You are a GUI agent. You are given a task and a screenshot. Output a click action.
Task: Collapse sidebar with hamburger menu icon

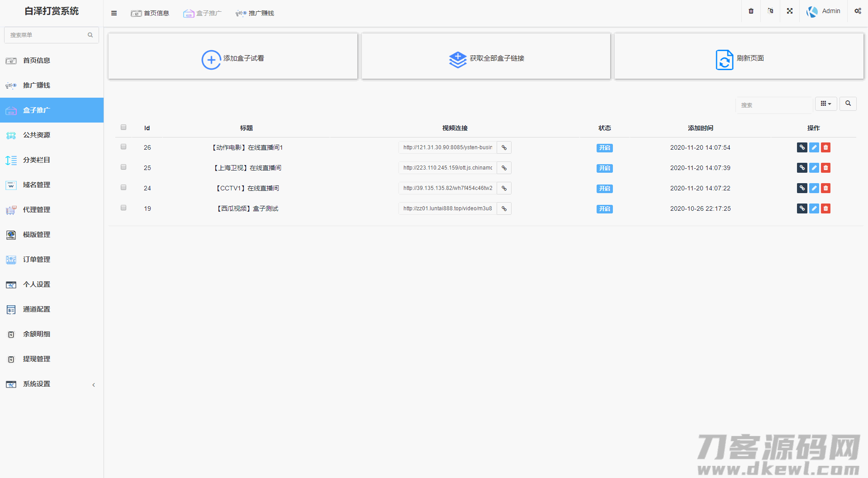(x=114, y=13)
